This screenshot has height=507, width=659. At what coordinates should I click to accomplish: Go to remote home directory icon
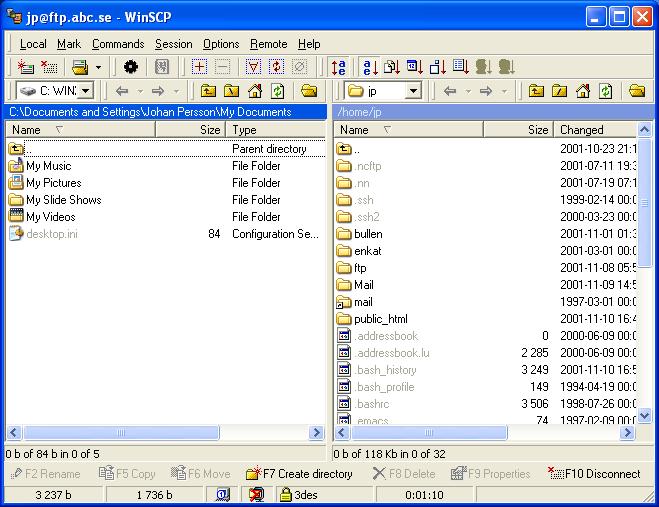(583, 91)
